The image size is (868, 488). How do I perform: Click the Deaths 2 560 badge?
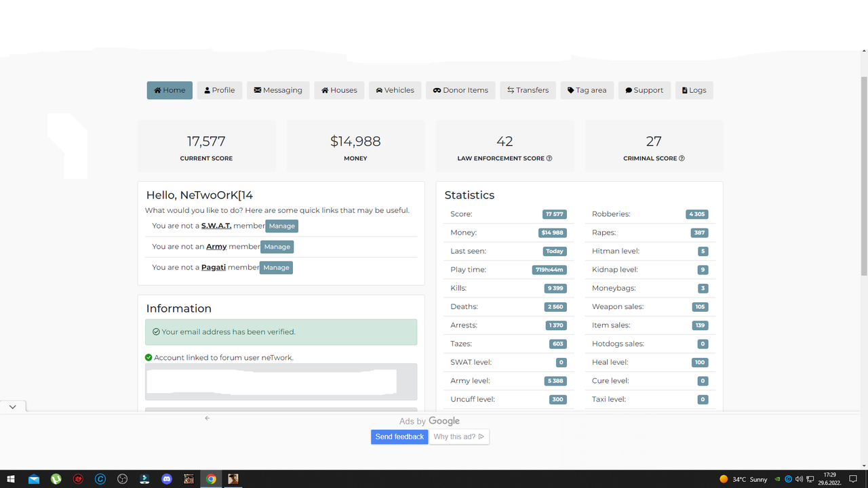pos(555,307)
